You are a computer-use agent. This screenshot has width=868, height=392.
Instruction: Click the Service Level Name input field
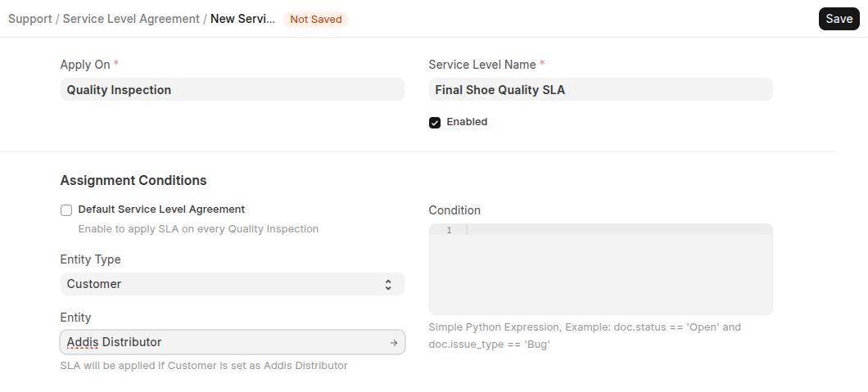point(600,90)
